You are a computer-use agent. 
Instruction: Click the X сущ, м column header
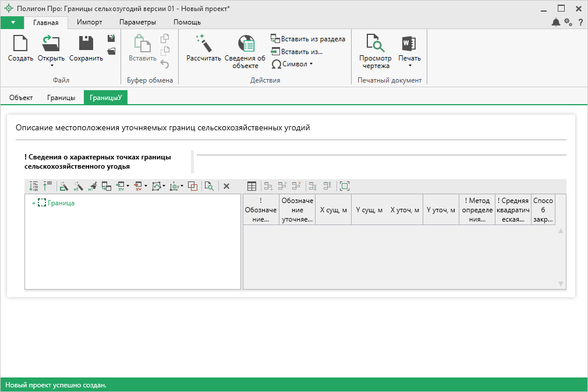(334, 210)
